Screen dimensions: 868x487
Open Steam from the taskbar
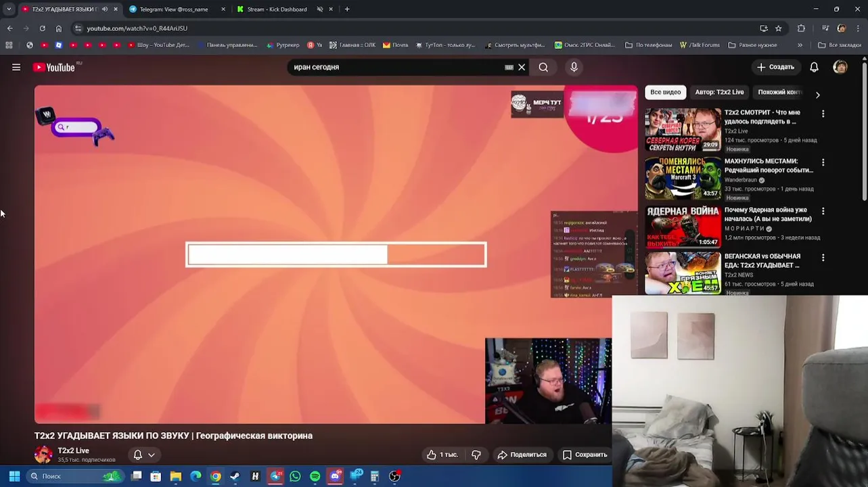(x=235, y=476)
